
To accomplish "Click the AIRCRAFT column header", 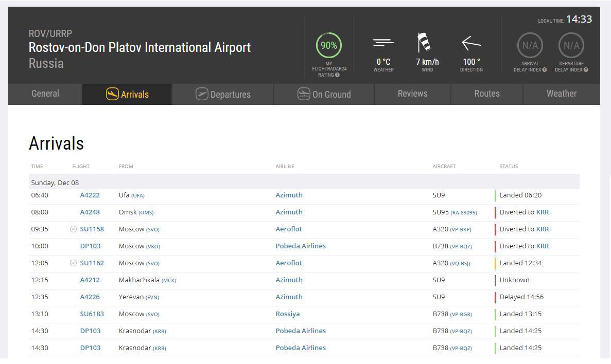I will point(444,166).
